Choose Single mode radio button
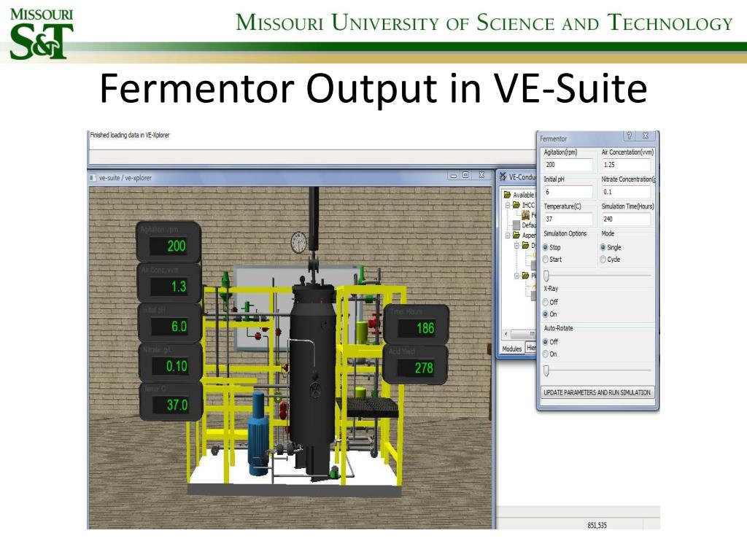Screen dimensions: 747x560 [603, 247]
